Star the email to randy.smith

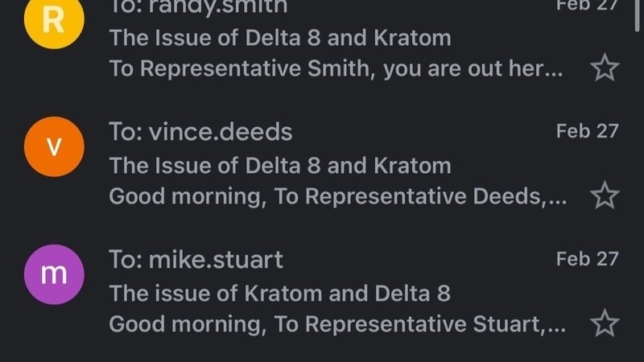click(x=604, y=68)
